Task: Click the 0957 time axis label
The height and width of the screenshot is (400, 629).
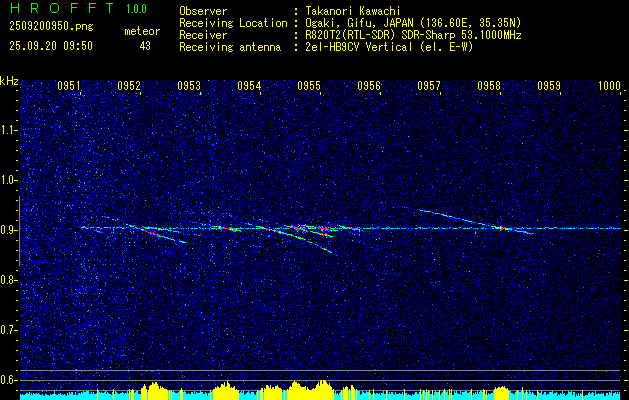Action: click(429, 85)
